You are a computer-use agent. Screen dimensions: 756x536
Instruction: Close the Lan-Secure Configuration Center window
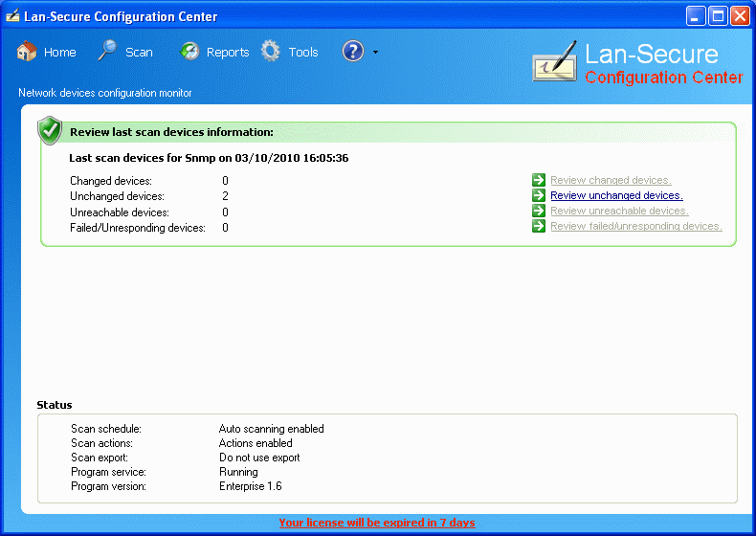pos(740,16)
